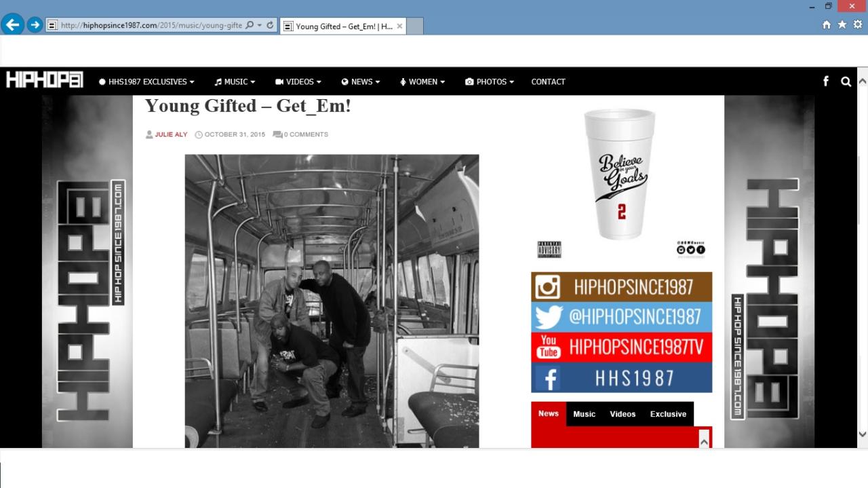This screenshot has height=488, width=868.
Task: Click the YouTube HIPHOPSINCE1987TV banner
Action: (x=621, y=347)
